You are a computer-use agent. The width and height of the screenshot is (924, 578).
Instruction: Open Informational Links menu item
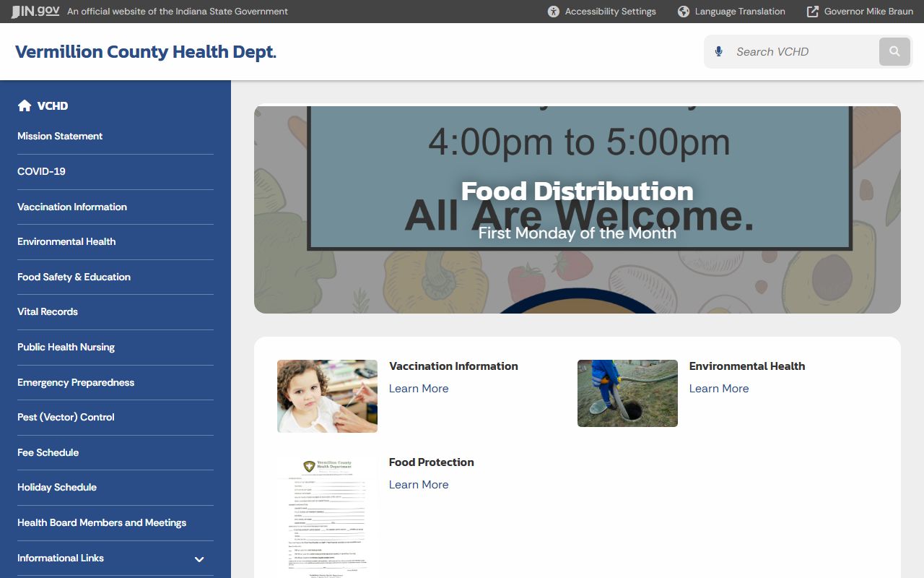61,558
